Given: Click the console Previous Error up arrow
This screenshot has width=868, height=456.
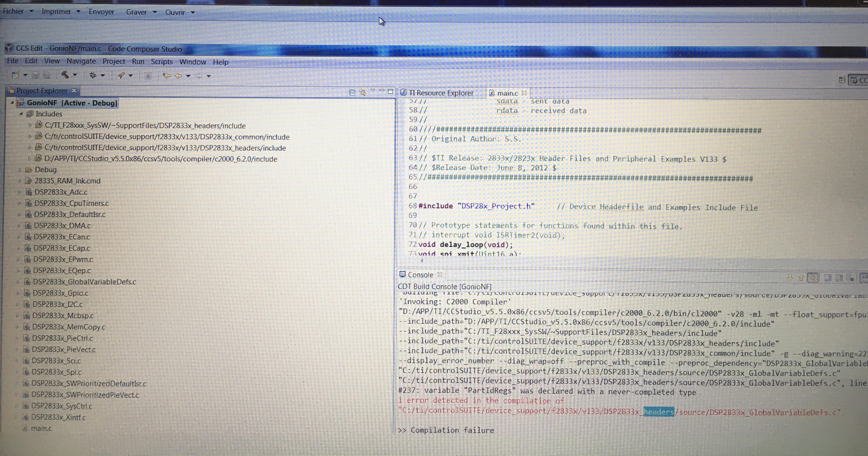Looking at the screenshot, I should pos(801,278).
